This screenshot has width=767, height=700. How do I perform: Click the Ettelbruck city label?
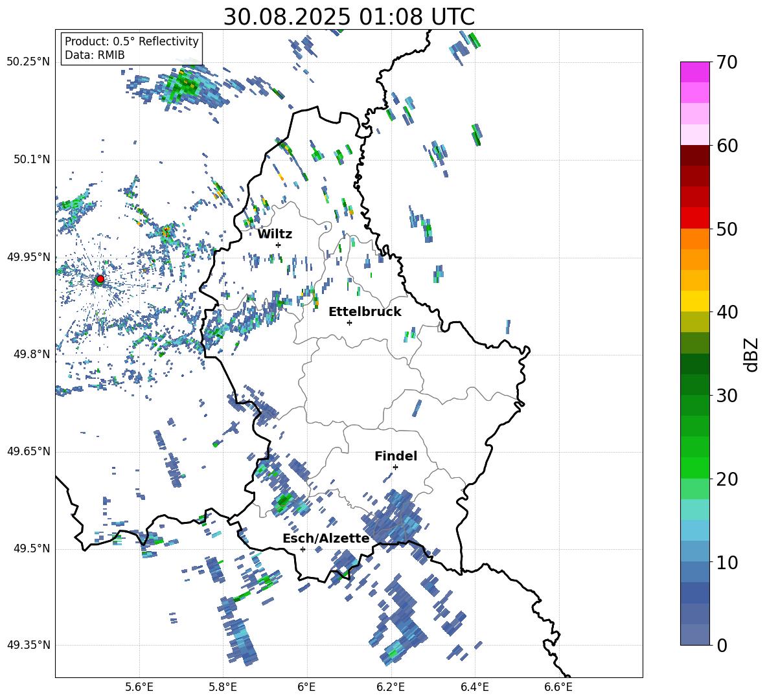coord(365,312)
